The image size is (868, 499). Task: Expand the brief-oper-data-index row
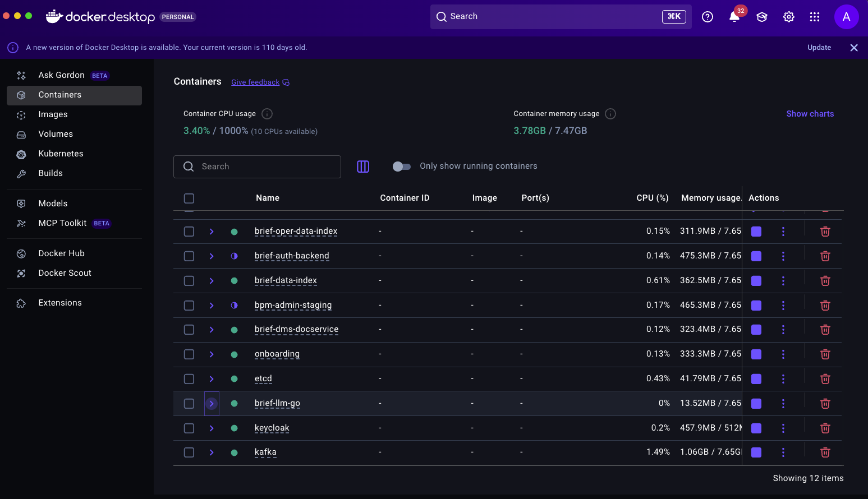pyautogui.click(x=212, y=232)
